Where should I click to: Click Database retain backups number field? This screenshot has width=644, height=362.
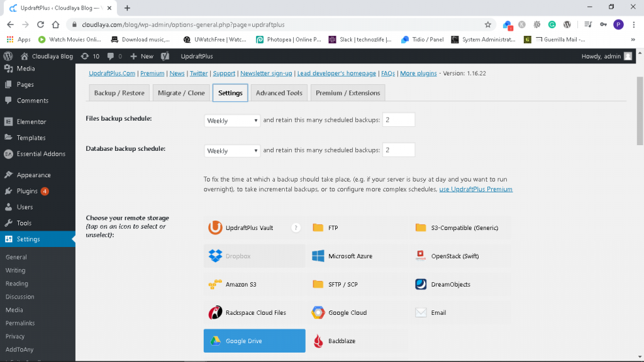tap(398, 150)
